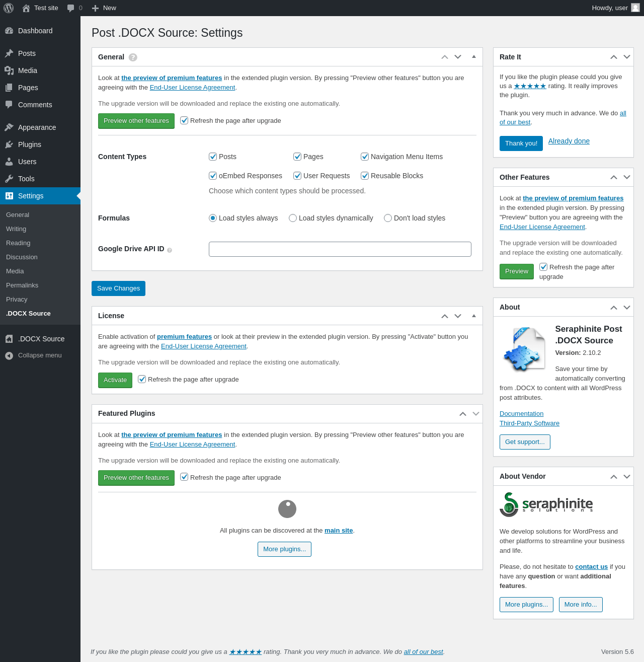Open the Appearance menu
644x662 pixels.
coord(40,127)
